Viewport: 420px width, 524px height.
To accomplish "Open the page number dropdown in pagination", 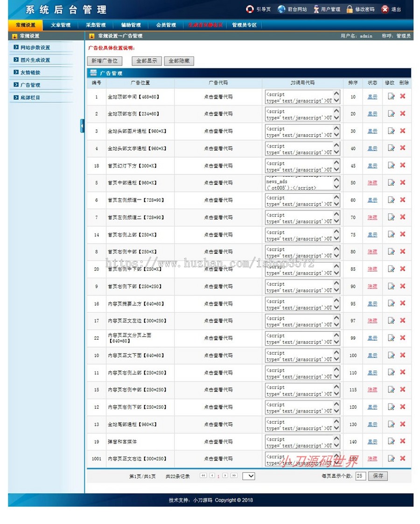I will 249,476.
